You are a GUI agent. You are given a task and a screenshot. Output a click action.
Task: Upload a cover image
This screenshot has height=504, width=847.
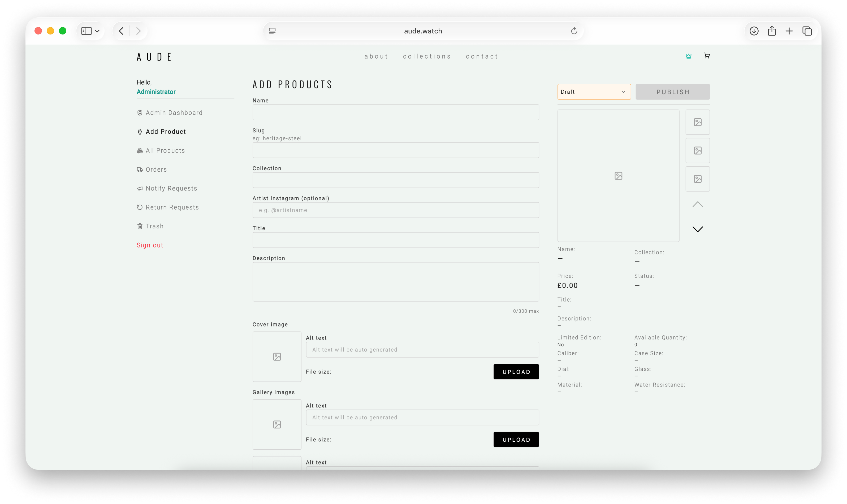pos(516,372)
